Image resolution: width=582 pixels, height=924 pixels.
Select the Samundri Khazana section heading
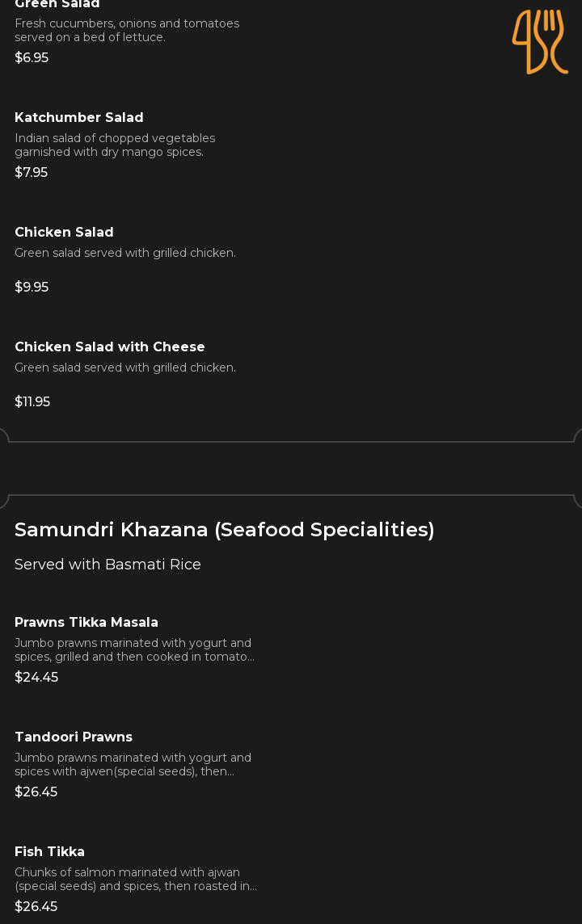tap(225, 530)
